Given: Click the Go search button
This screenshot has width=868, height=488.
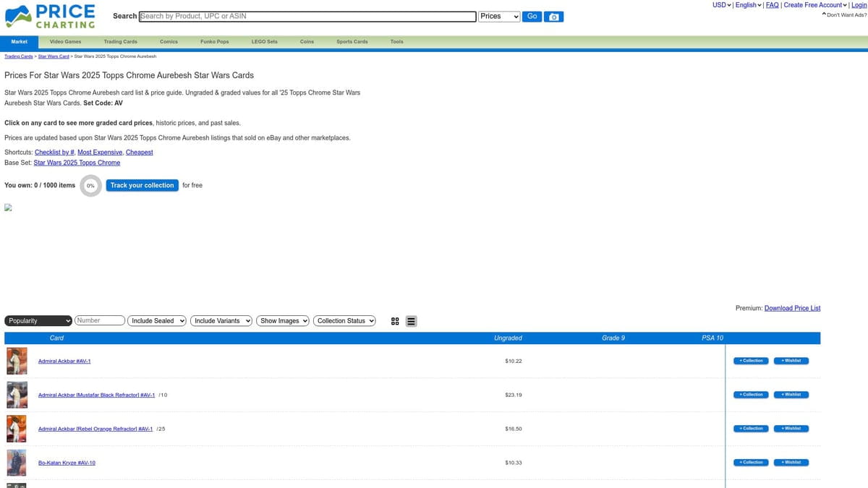Looking at the screenshot, I should [x=532, y=17].
